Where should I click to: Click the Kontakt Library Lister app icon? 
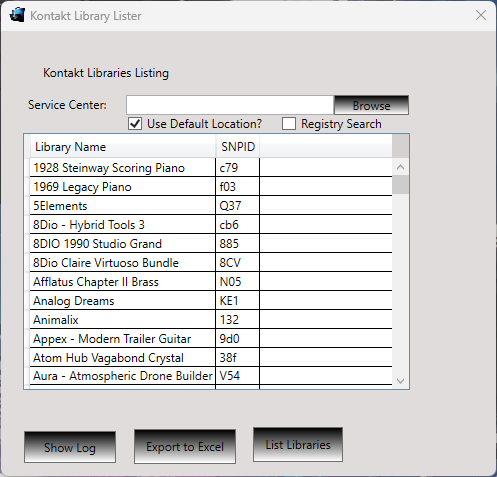coord(17,15)
